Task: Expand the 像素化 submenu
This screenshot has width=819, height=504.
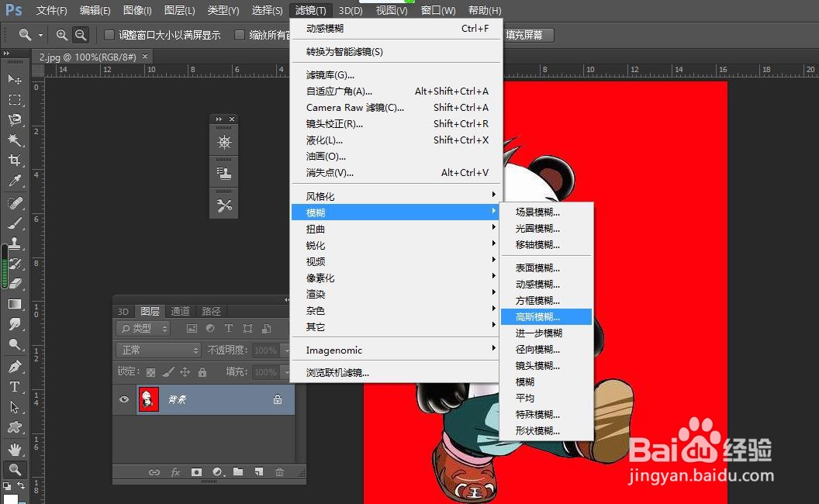Action: tap(396, 278)
